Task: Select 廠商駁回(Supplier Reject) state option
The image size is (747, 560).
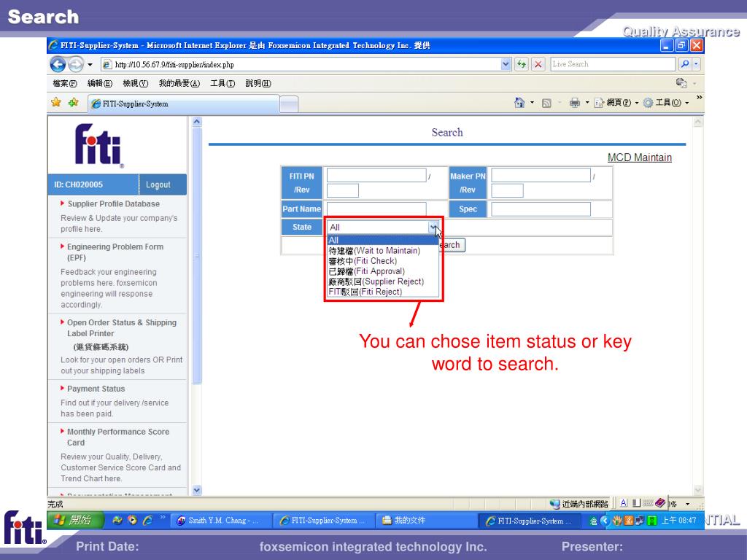Action: coord(383,281)
